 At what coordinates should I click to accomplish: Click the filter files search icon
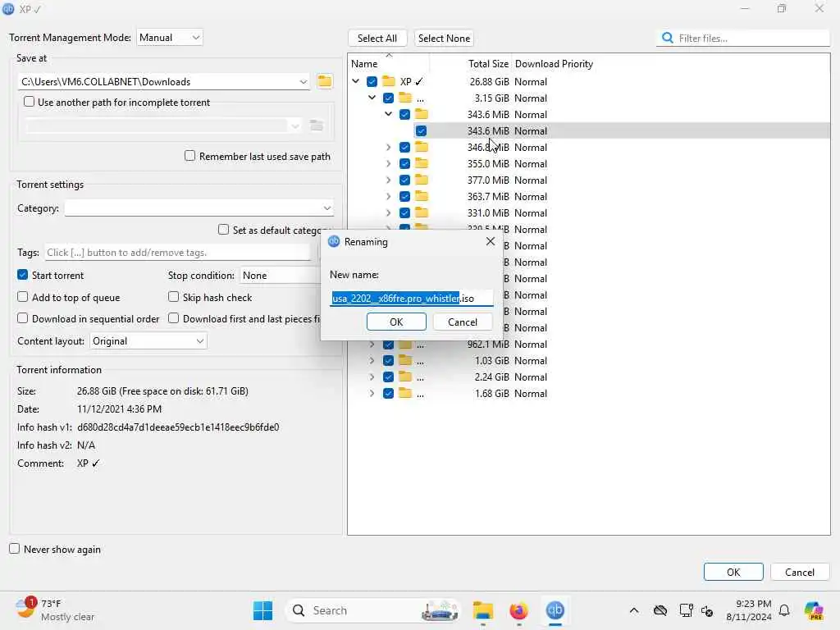click(668, 38)
